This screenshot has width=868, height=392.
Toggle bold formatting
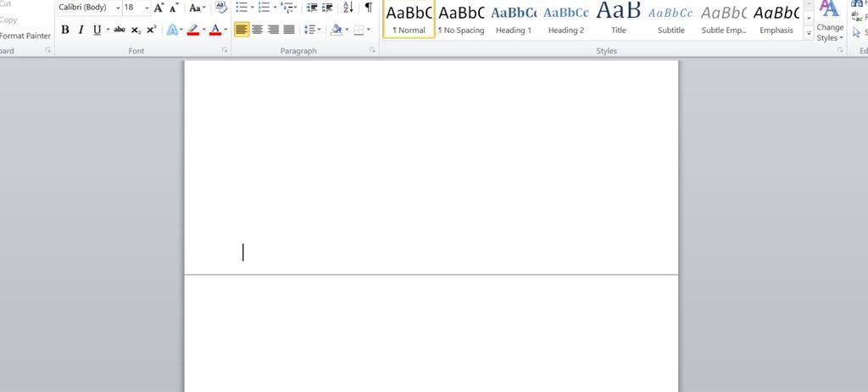point(65,30)
